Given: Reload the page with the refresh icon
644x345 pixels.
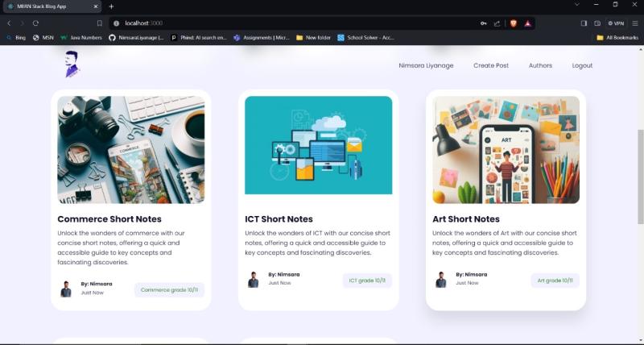Looking at the screenshot, I should click(x=35, y=23).
